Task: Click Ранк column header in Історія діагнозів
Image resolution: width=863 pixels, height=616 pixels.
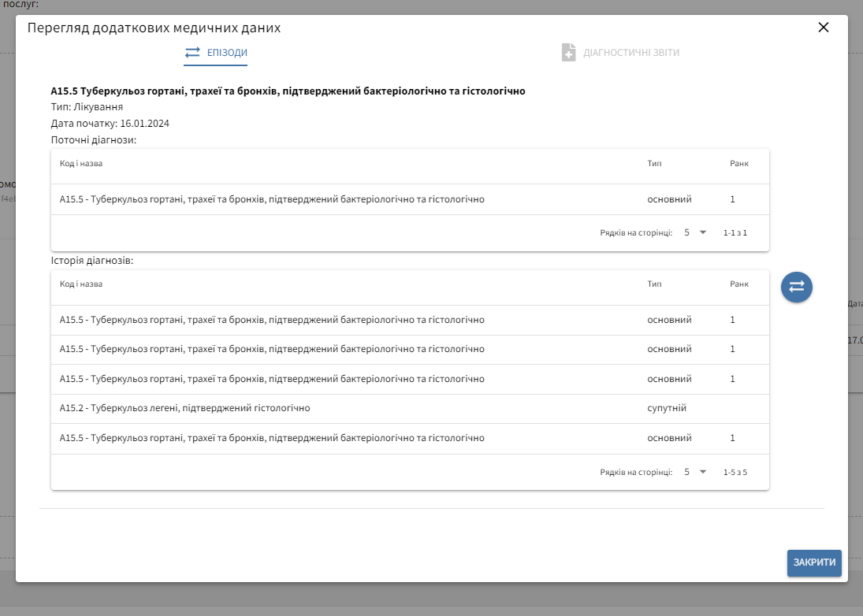Action: (738, 284)
